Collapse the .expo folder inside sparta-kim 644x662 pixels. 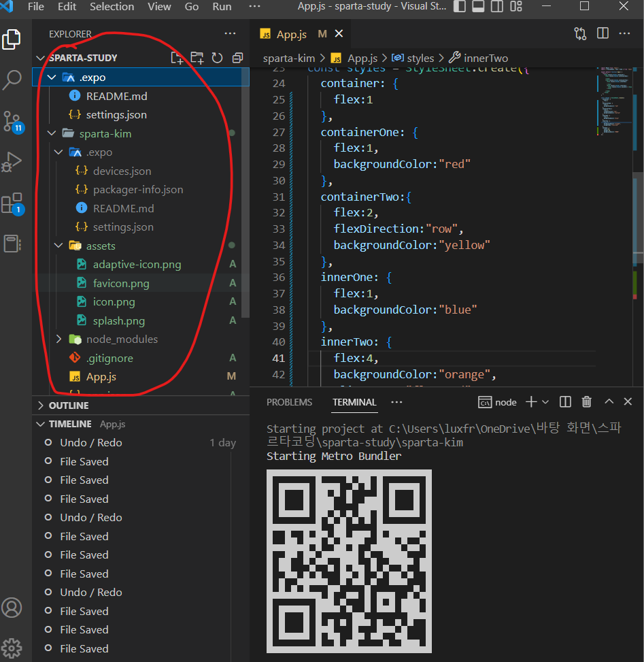58,152
